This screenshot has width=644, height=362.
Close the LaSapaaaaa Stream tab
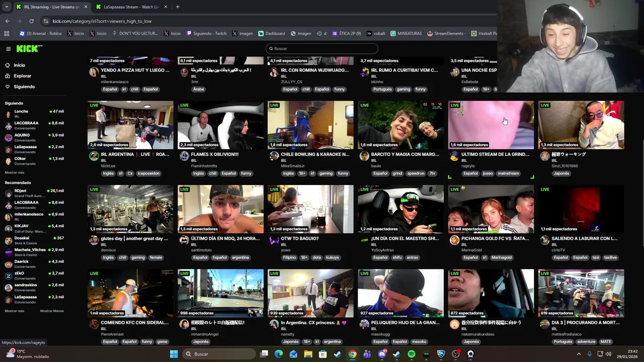pyautogui.click(x=167, y=7)
